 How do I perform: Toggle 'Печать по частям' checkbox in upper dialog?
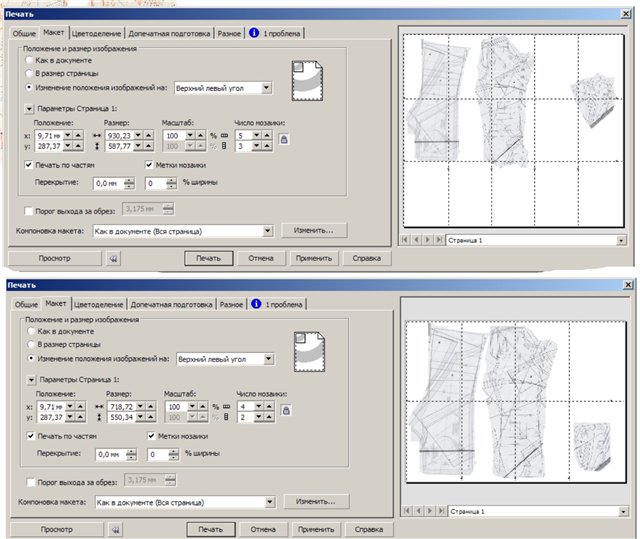pyautogui.click(x=29, y=165)
